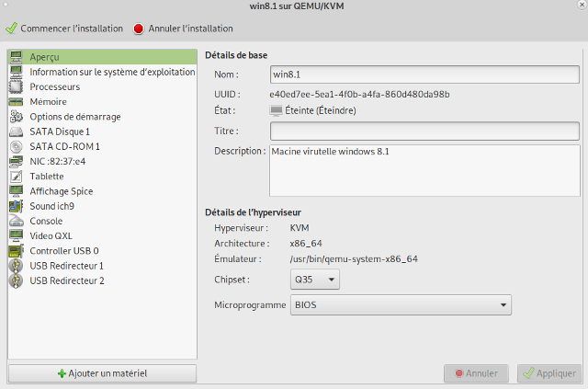Screen dimensions: 588x389
Task: Select Aperçu in the hardware list
Action: 102,57
